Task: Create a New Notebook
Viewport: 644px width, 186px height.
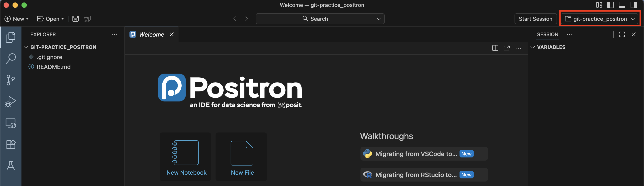Action: (186, 157)
